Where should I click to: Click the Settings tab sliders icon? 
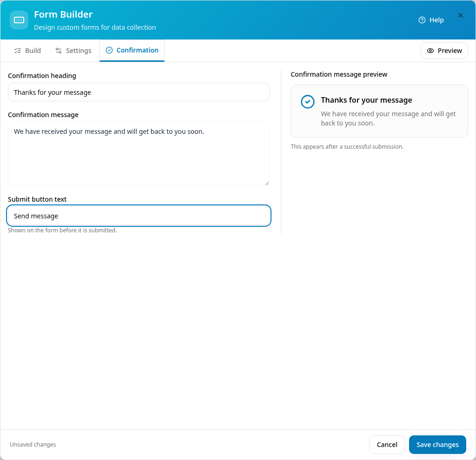pos(59,51)
